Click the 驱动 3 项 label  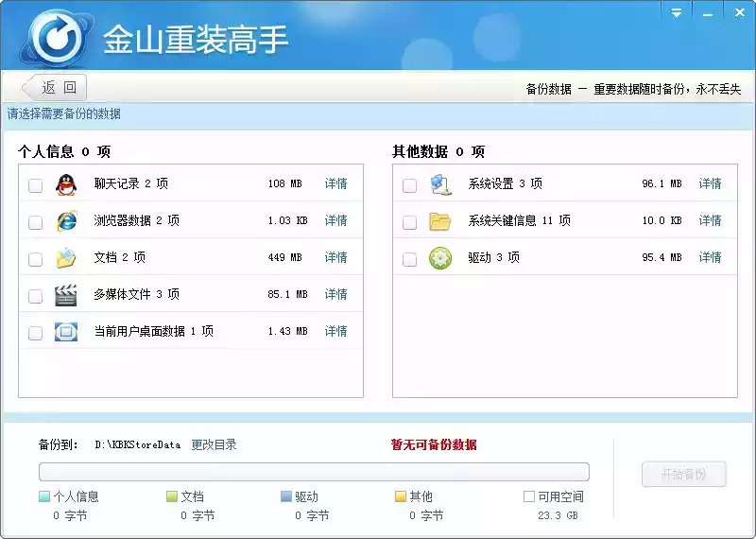[493, 257]
